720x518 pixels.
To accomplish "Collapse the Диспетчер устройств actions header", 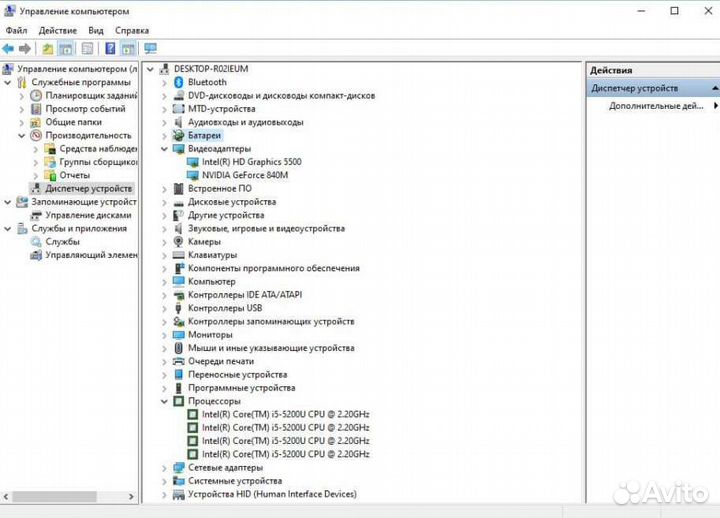I will pyautogui.click(x=715, y=88).
